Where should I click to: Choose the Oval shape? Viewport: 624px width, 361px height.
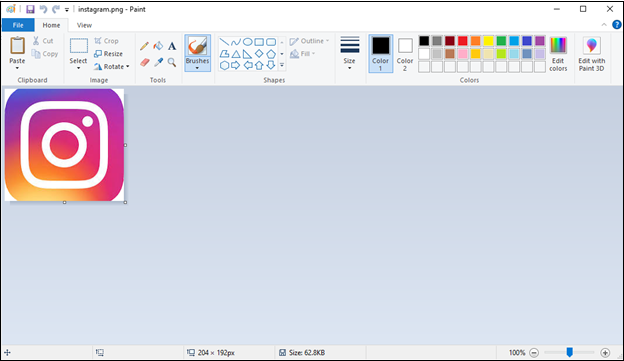tap(248, 42)
